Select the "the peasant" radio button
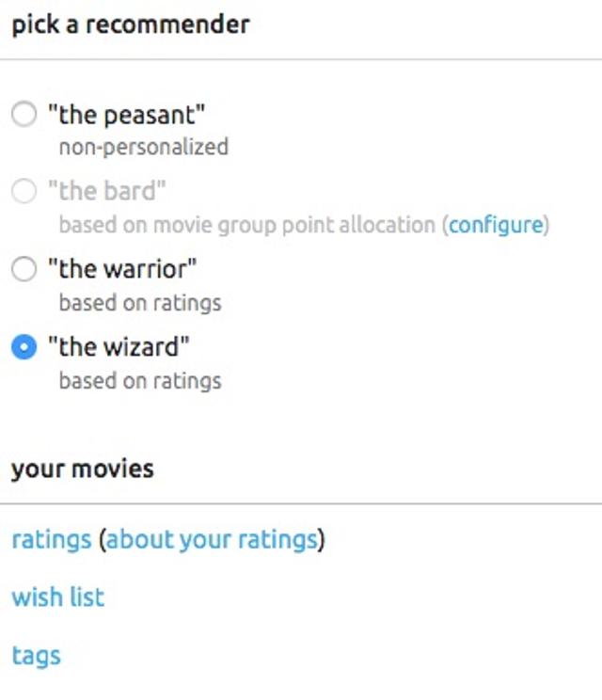This screenshot has height=700, width=602. point(24,116)
